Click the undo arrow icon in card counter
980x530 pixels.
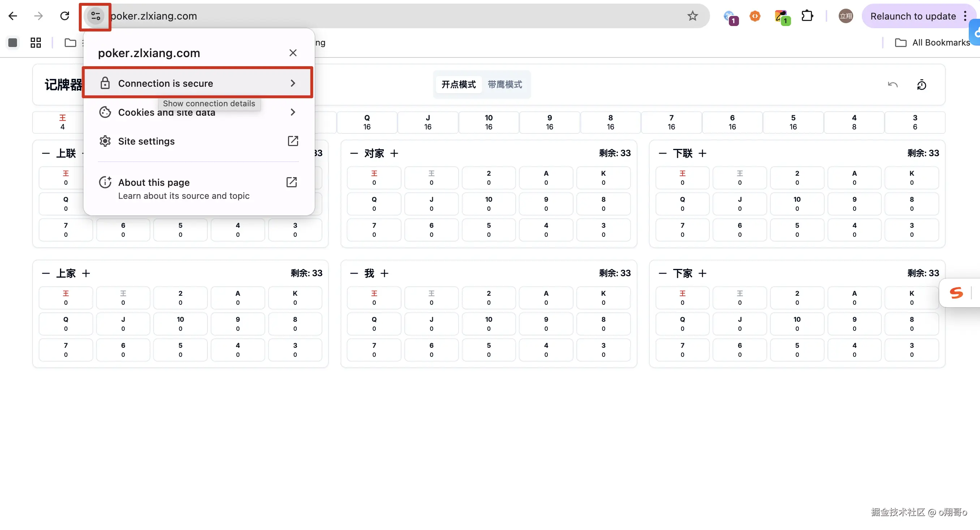pyautogui.click(x=893, y=85)
